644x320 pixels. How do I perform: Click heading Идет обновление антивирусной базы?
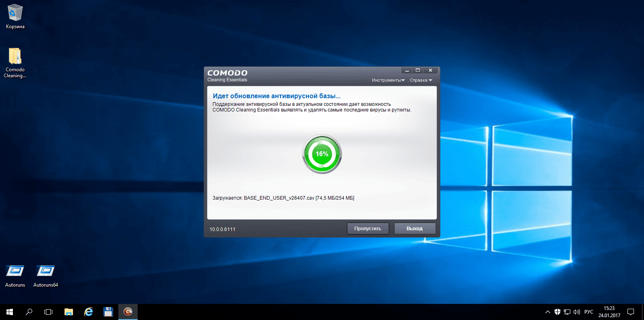(x=277, y=96)
